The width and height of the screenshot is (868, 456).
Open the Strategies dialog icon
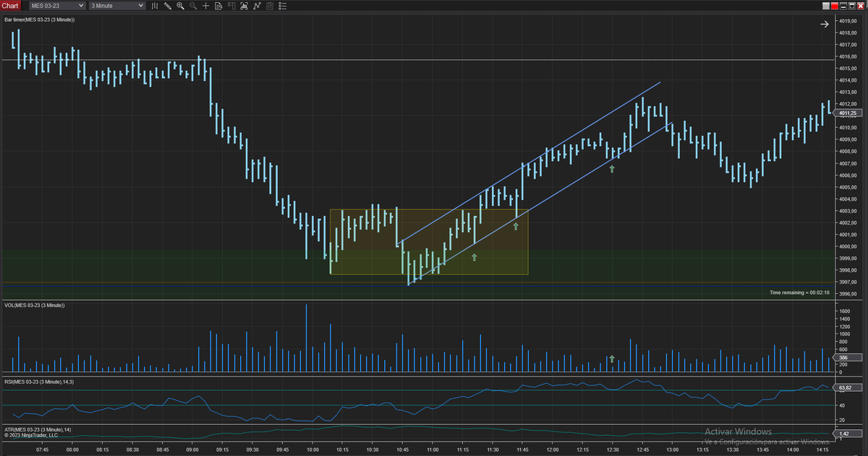tap(270, 6)
